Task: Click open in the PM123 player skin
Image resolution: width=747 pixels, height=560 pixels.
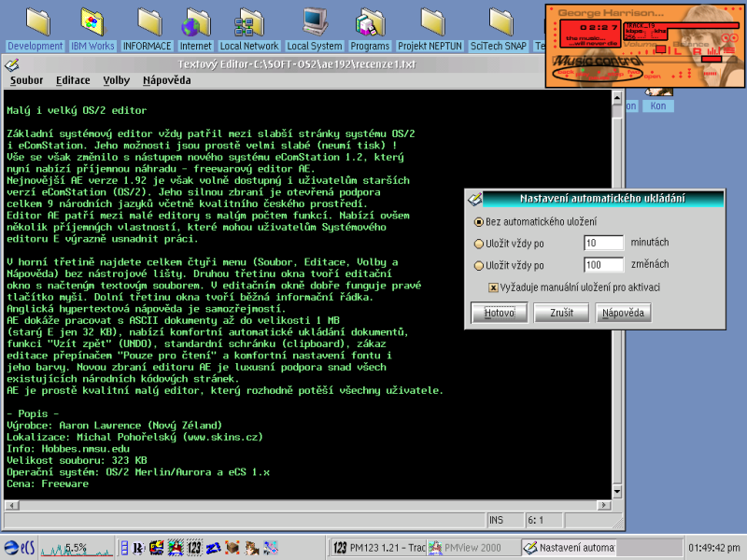Action: tap(654, 76)
